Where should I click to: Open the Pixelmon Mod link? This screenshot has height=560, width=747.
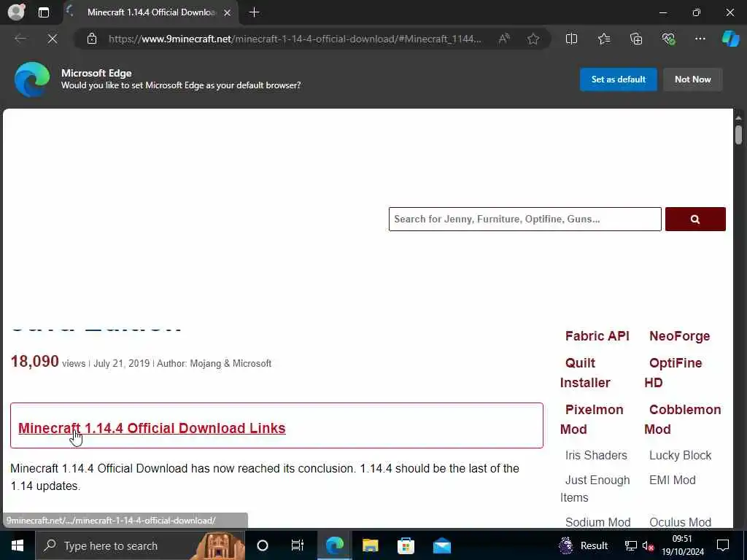pyautogui.click(x=592, y=419)
